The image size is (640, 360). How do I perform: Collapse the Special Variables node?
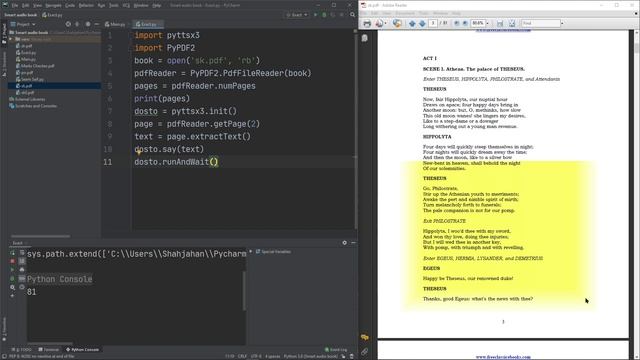251,251
